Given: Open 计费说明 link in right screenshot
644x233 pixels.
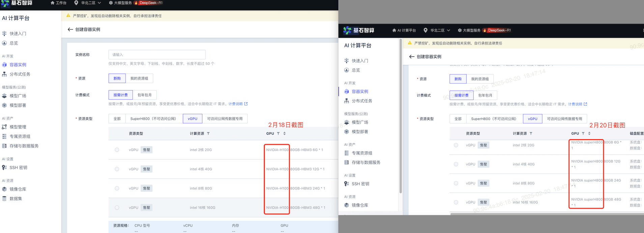Looking at the screenshot, I should point(578,104).
